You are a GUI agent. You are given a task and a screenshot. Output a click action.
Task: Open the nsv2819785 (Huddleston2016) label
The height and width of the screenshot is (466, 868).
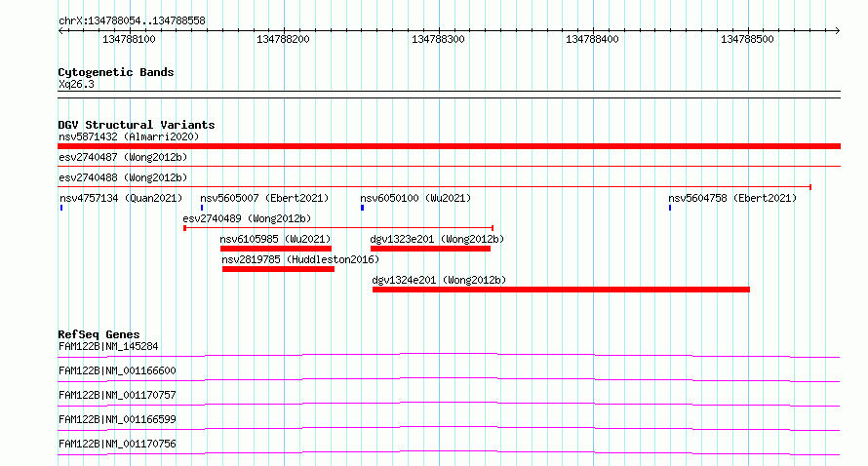300,259
